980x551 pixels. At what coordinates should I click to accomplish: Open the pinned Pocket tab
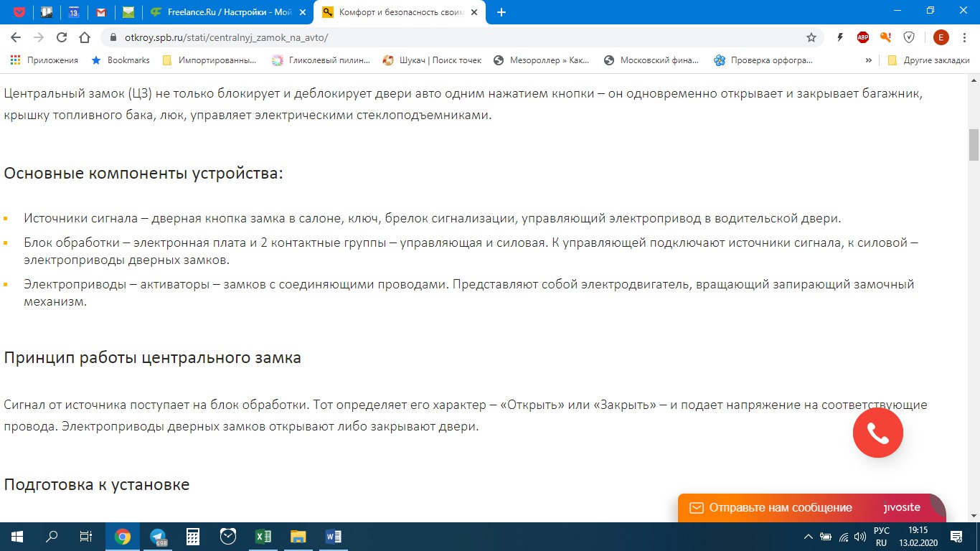click(x=19, y=12)
